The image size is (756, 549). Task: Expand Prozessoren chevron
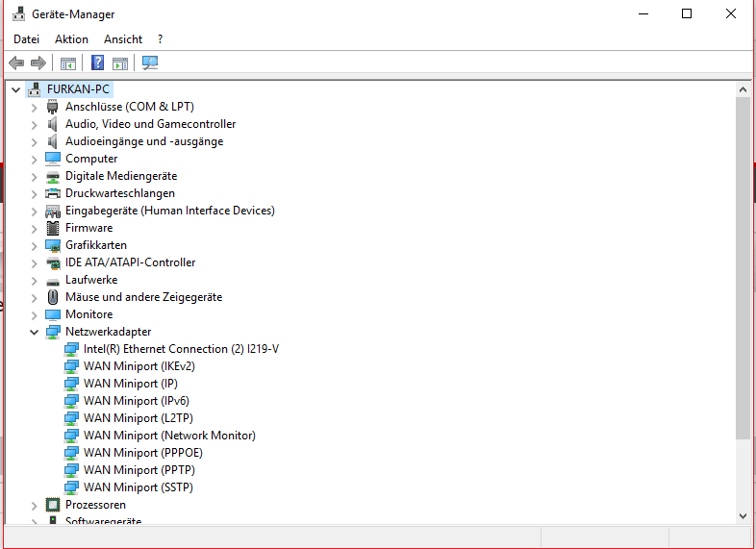point(35,505)
